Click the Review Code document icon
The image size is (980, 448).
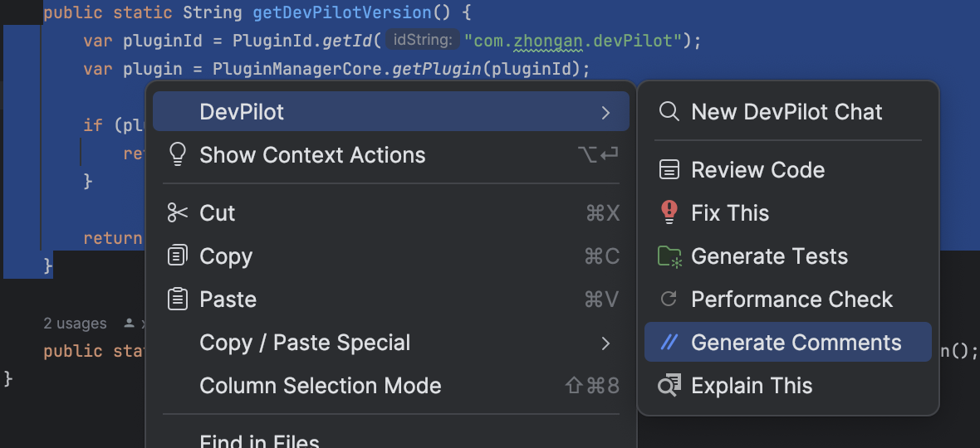[x=669, y=170]
